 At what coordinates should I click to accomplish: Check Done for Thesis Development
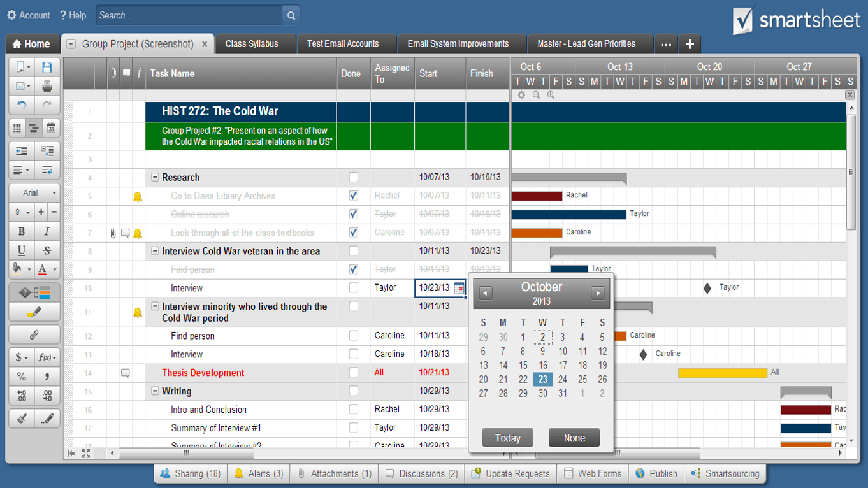[x=354, y=373]
